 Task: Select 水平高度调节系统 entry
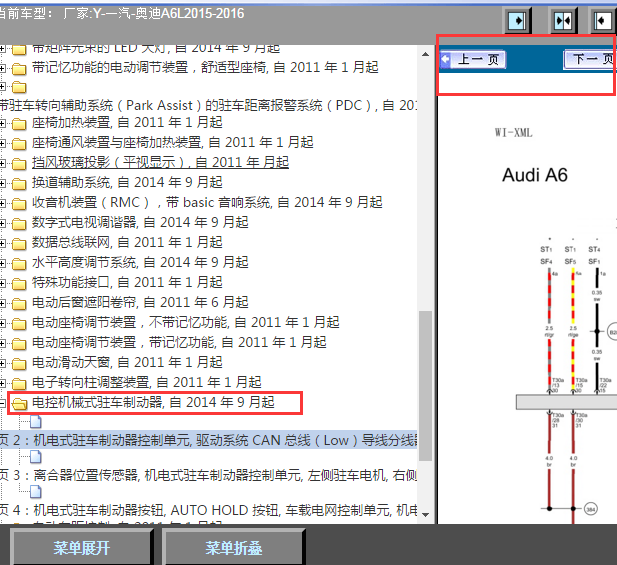(x=140, y=262)
